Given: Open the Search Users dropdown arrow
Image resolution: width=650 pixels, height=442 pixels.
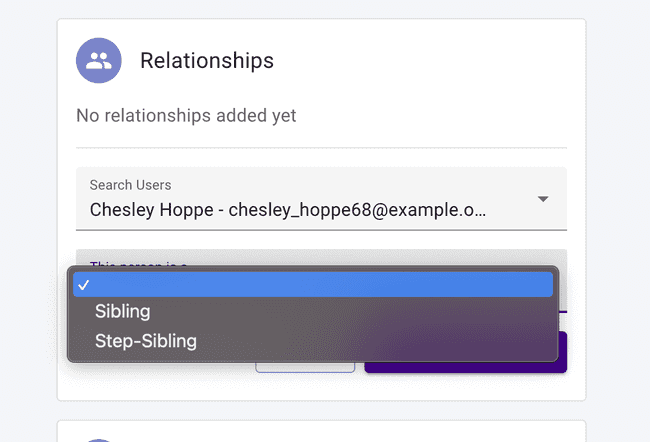Looking at the screenshot, I should pyautogui.click(x=543, y=199).
